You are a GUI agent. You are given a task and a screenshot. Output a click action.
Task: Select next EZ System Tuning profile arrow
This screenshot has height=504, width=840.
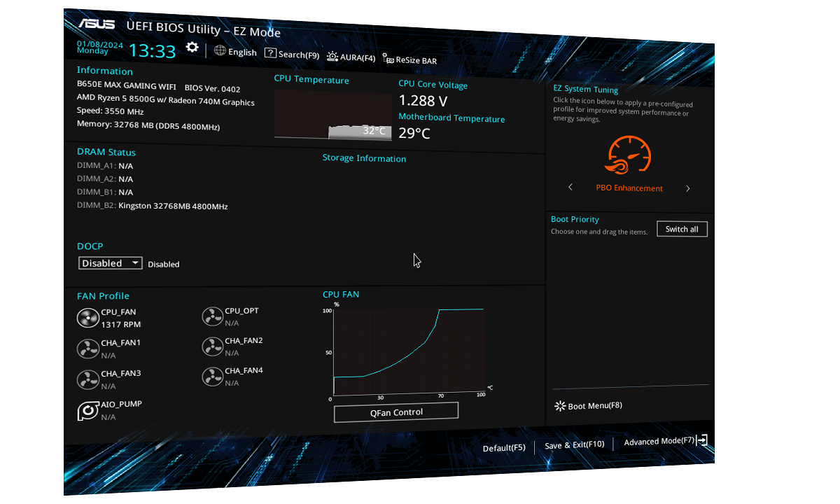click(688, 188)
